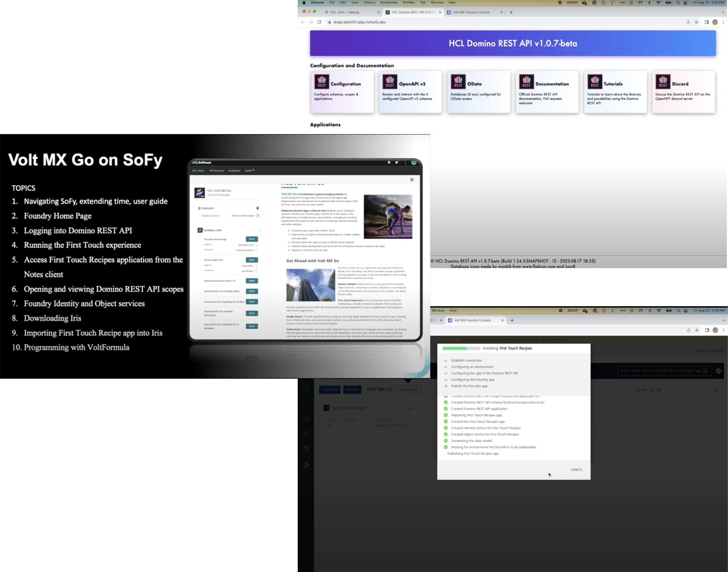This screenshot has height=572, width=728.
Task: Toggle side panel in the Domino REST API window
Action: [x=706, y=22]
